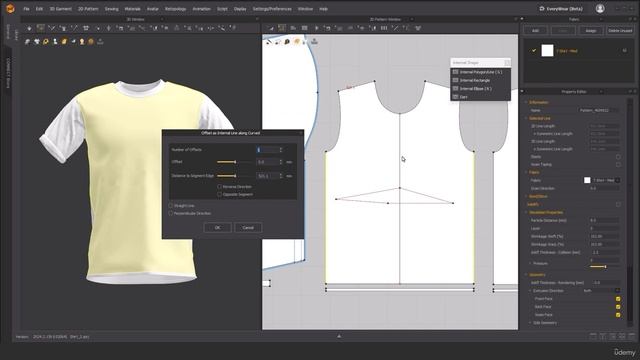Click the user account avatar icon
The height and width of the screenshot is (360, 640).
pos(600,9)
